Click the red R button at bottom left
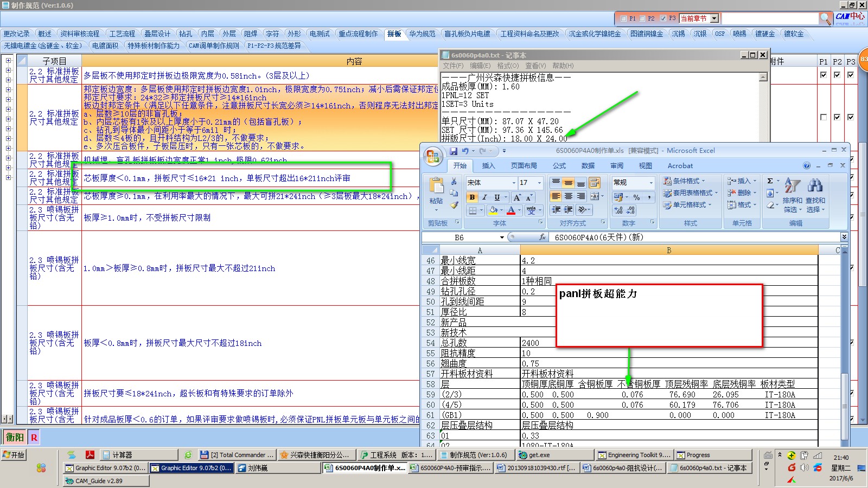This screenshot has height=488, width=868. click(34, 437)
